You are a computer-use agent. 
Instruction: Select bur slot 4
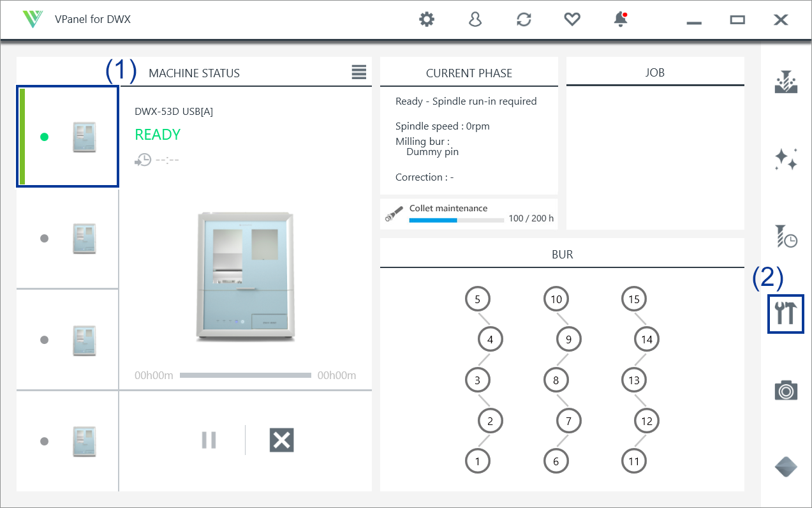point(491,340)
